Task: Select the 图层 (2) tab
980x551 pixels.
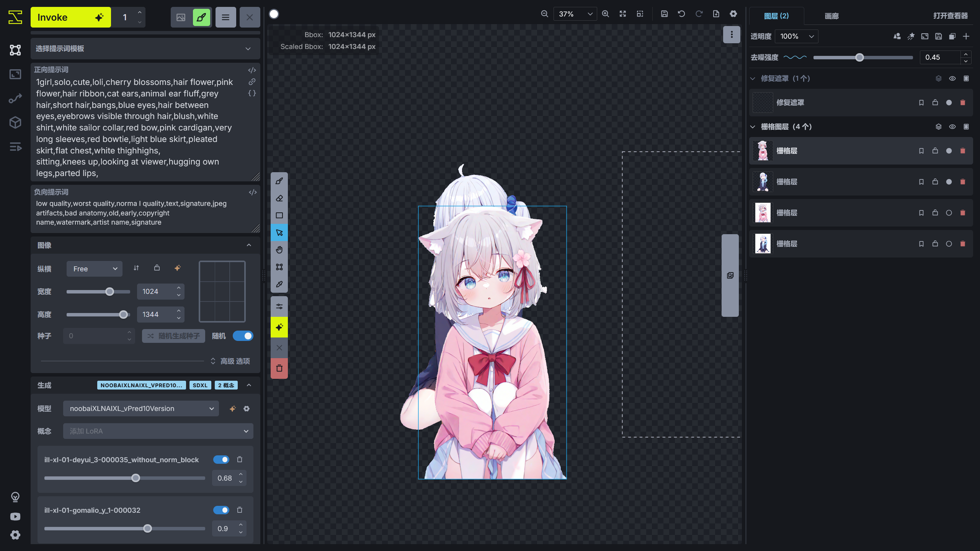Action: [776, 16]
